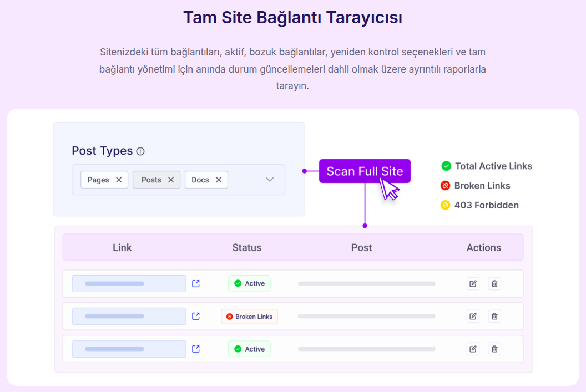Click the edit pencil icon on first row
The width and height of the screenshot is (586, 392).
click(x=473, y=283)
